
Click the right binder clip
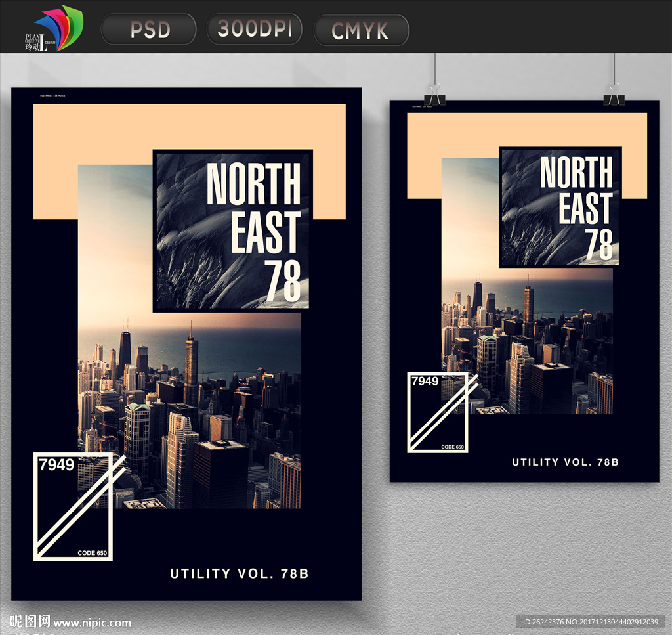coord(614,93)
